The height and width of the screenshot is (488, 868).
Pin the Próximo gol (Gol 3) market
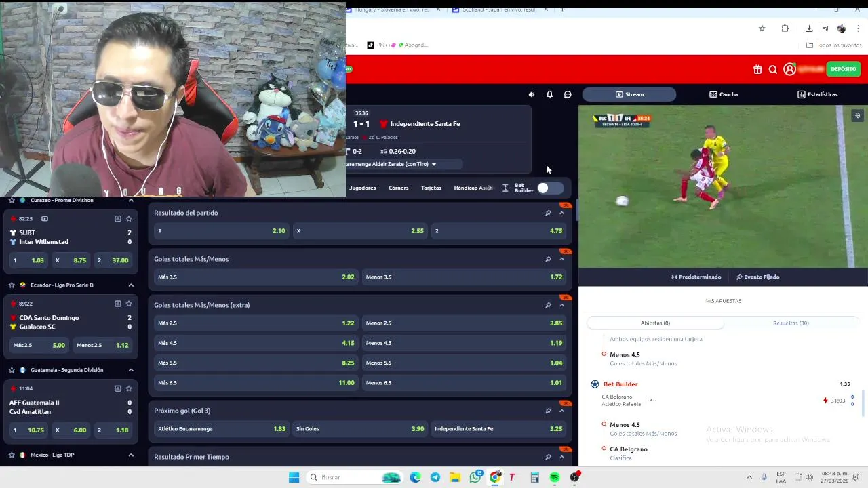(548, 411)
